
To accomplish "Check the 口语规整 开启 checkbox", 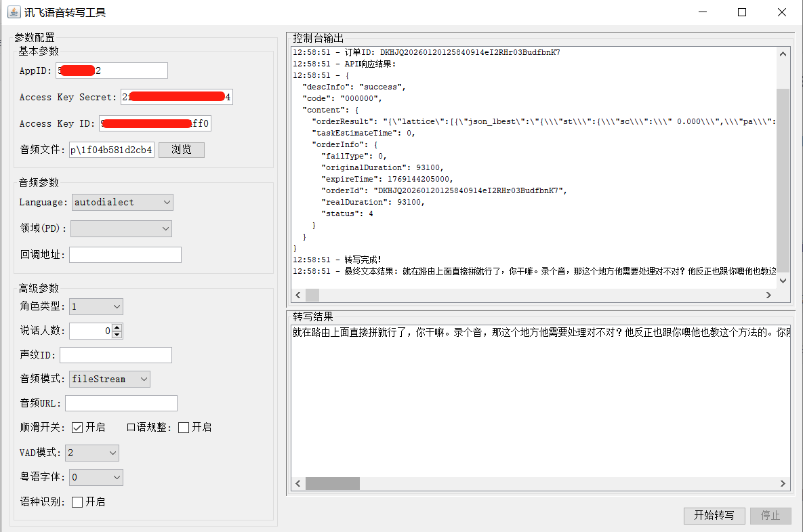I will click(184, 428).
